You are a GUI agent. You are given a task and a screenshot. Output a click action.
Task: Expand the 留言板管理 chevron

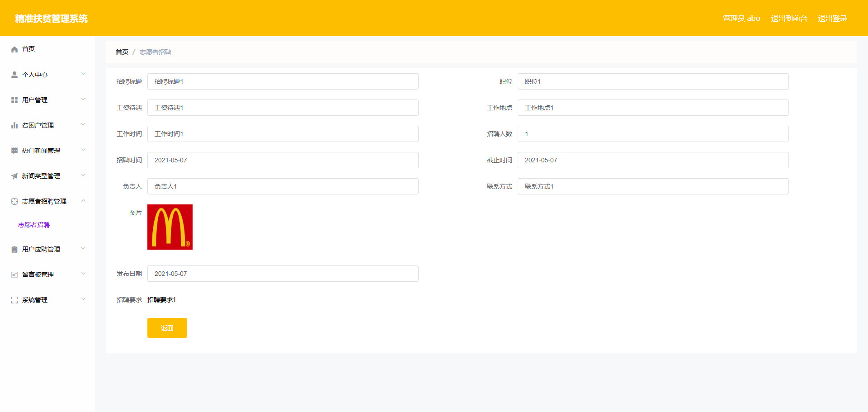pos(83,274)
